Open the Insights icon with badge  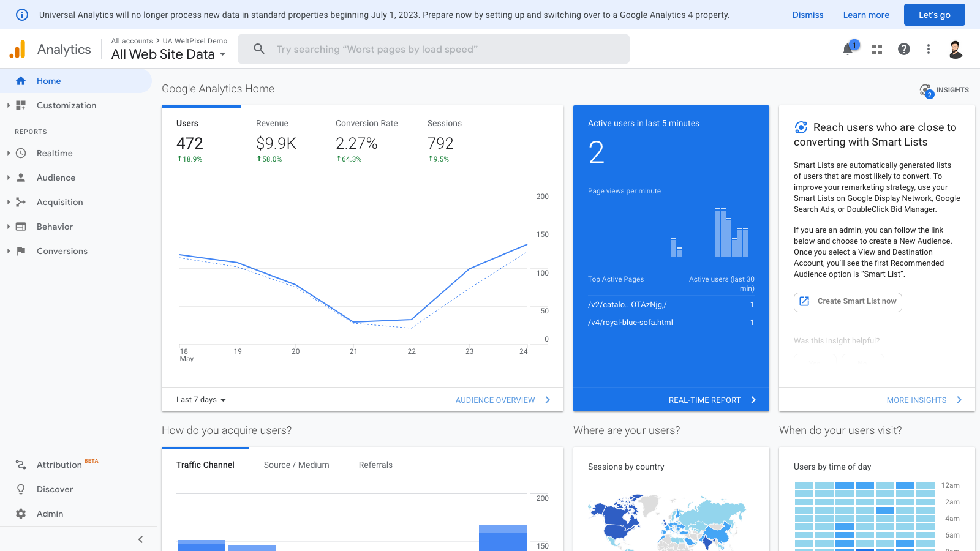pos(926,91)
